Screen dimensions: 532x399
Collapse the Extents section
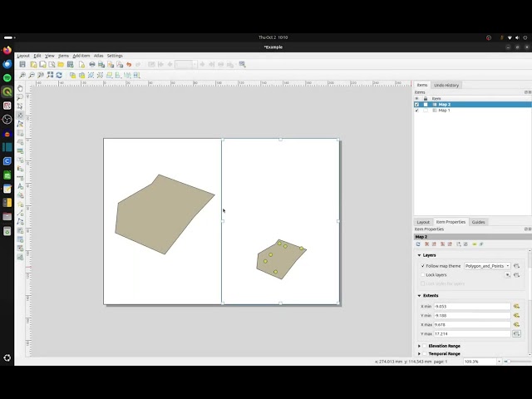pyautogui.click(x=419, y=296)
